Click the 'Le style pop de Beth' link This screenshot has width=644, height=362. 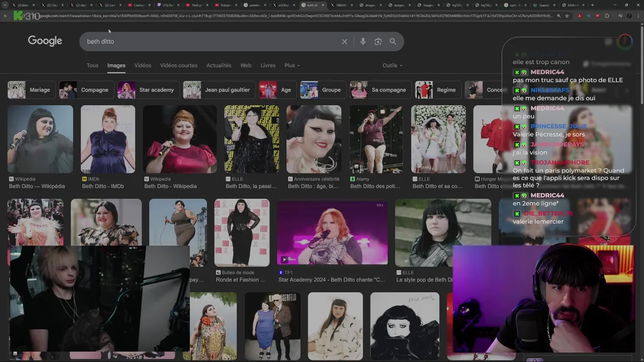click(x=425, y=280)
